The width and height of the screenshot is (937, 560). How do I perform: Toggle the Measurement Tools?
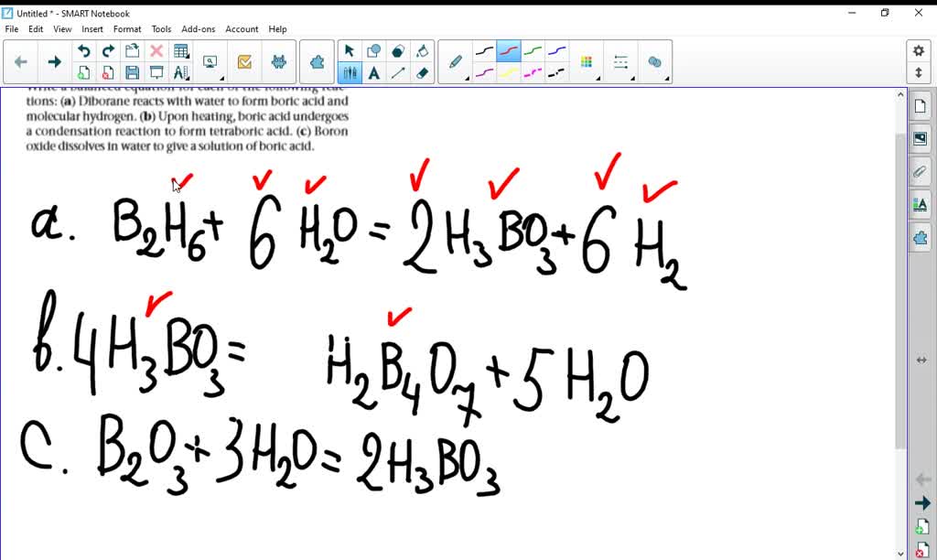(181, 71)
